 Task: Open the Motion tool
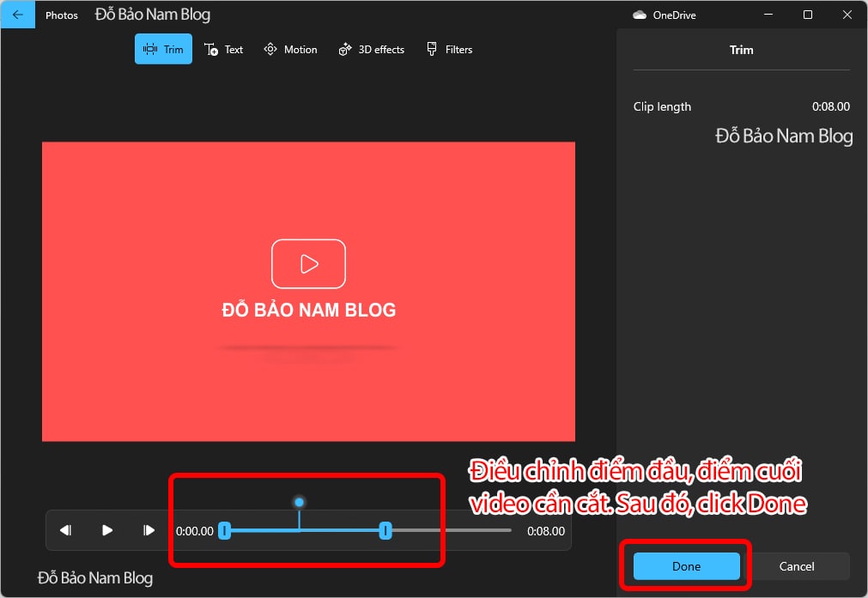(x=291, y=49)
